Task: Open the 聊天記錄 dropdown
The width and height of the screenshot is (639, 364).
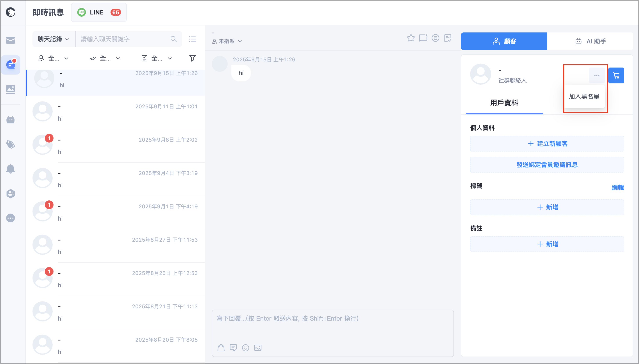Action: tap(54, 39)
